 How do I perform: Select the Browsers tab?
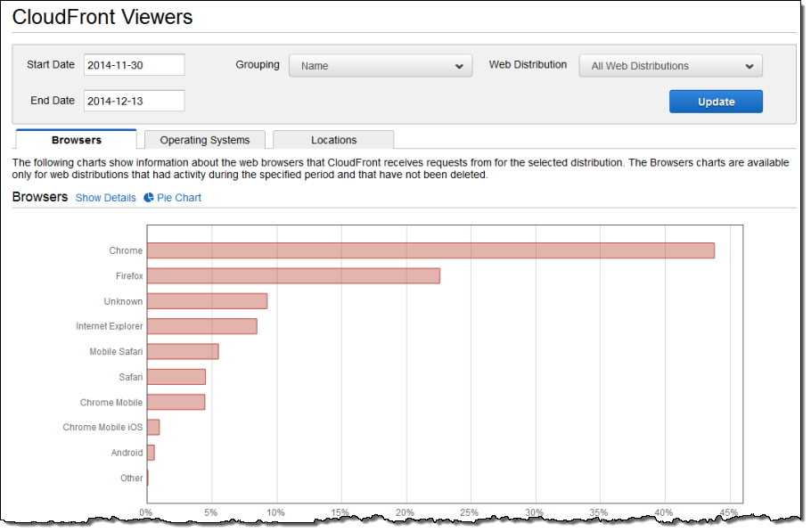pos(77,140)
